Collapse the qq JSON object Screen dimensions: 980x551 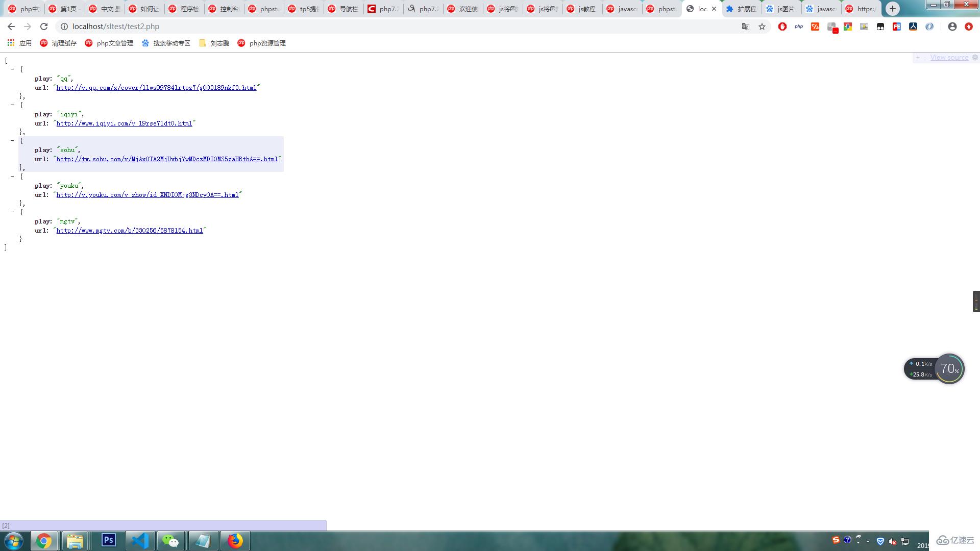tap(12, 69)
